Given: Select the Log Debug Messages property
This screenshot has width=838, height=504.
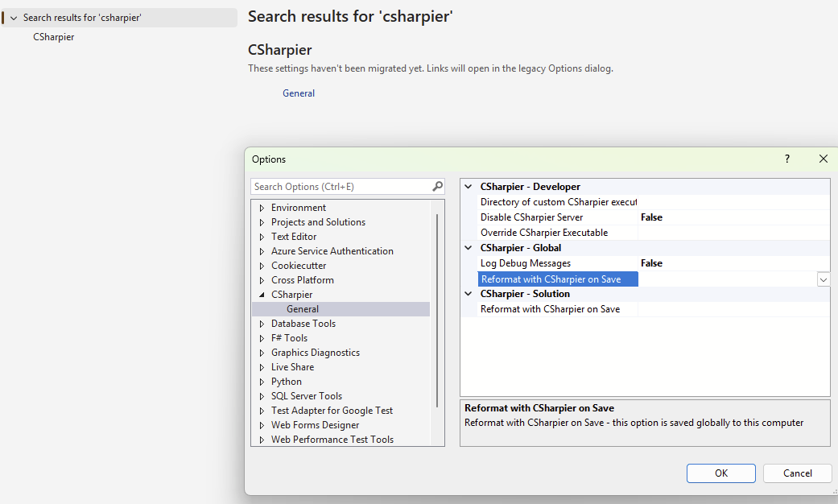Looking at the screenshot, I should [x=526, y=263].
